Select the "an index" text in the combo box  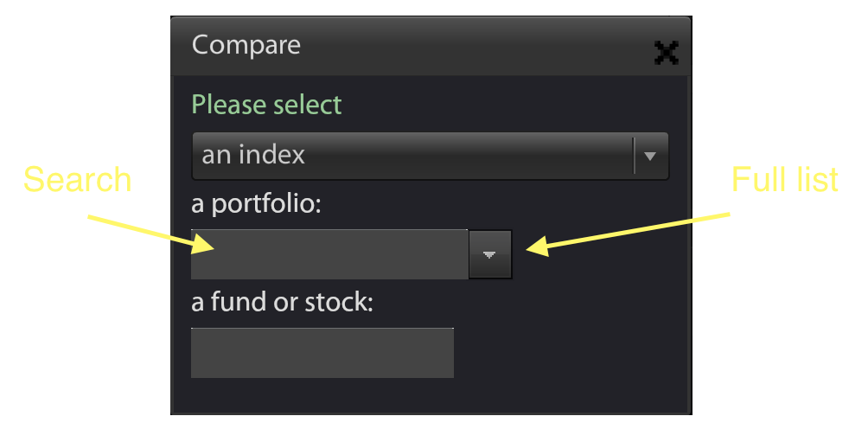[253, 156]
